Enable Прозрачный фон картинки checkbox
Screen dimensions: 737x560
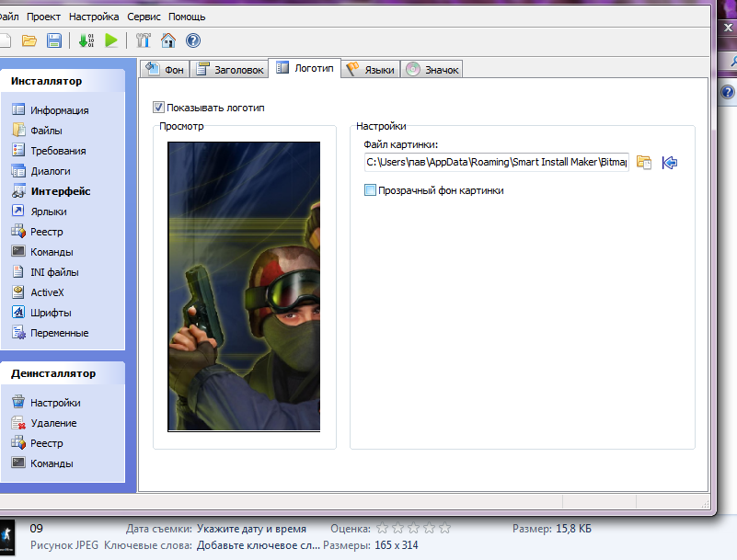tap(371, 190)
